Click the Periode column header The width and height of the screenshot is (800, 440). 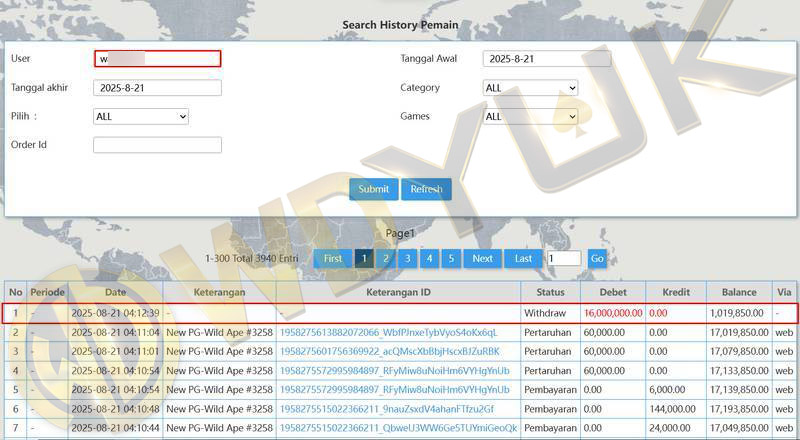47,292
